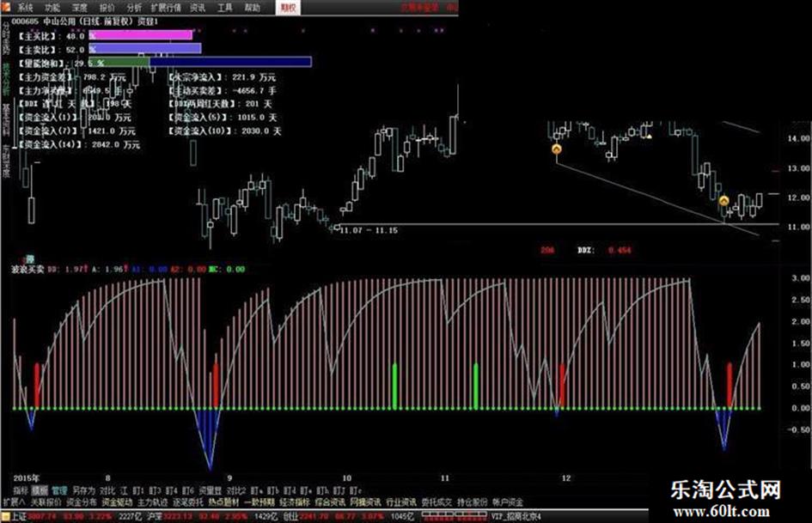
Task: Open the 分析 menu
Action: [x=134, y=8]
